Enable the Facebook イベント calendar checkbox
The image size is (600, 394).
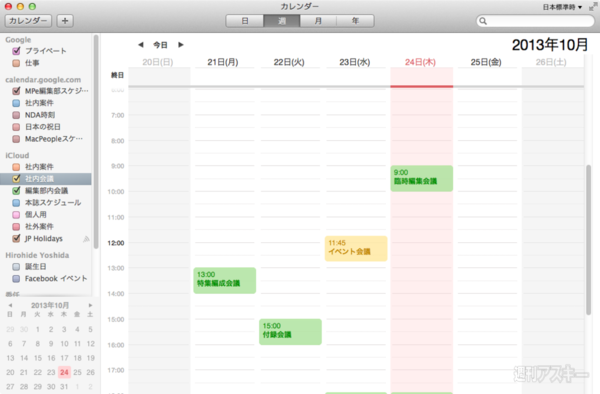16,278
